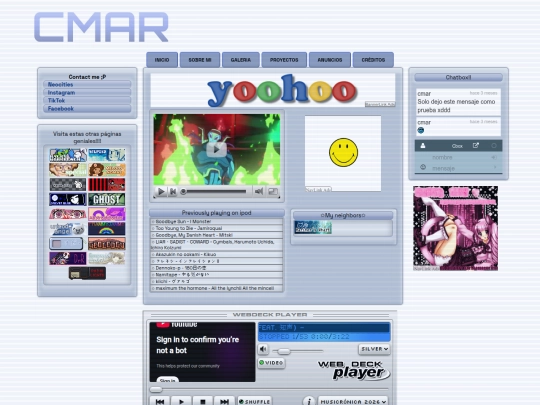Click the rainbow dark-blue site button

point(107,229)
